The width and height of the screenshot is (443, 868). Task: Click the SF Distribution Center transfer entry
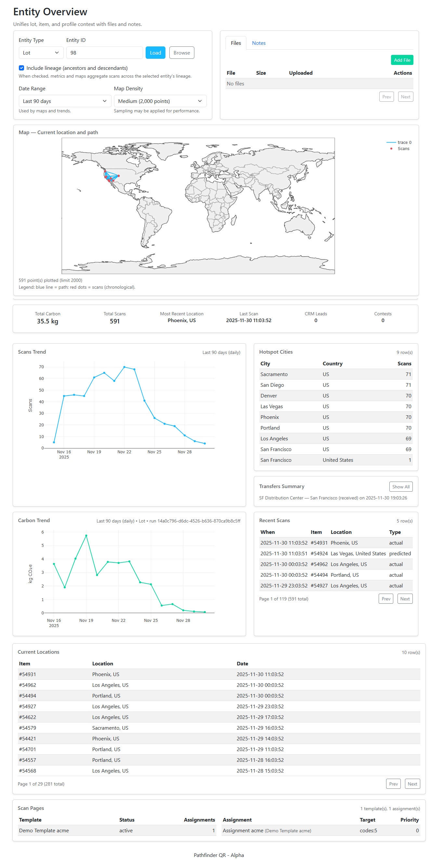pyautogui.click(x=333, y=498)
